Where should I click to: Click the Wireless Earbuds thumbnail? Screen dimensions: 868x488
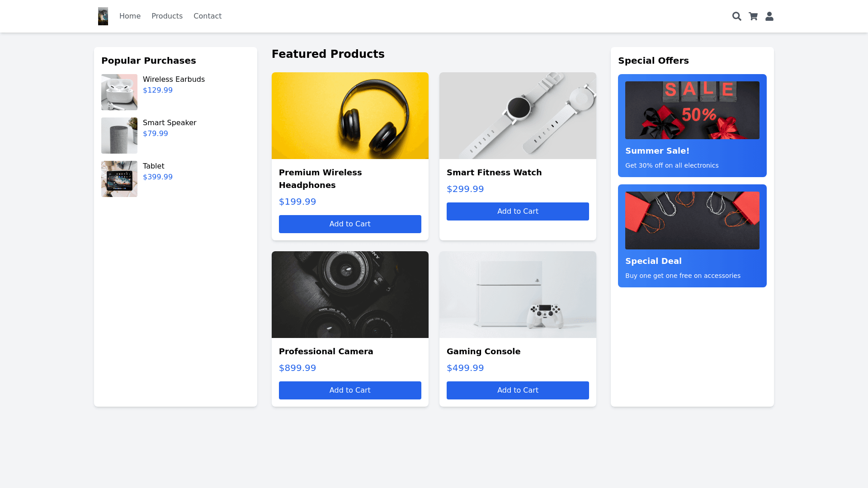click(119, 92)
